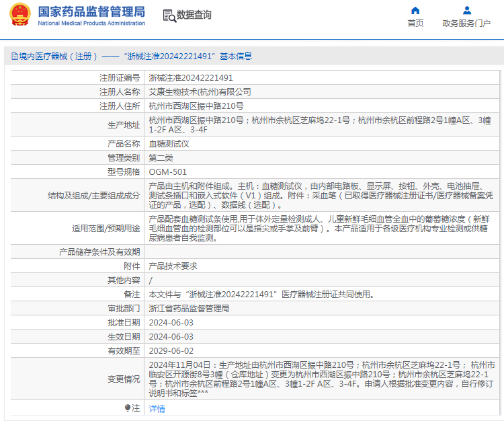Screen dimensions: 504x421
Task: Click 备注 row label
Action: (132, 295)
